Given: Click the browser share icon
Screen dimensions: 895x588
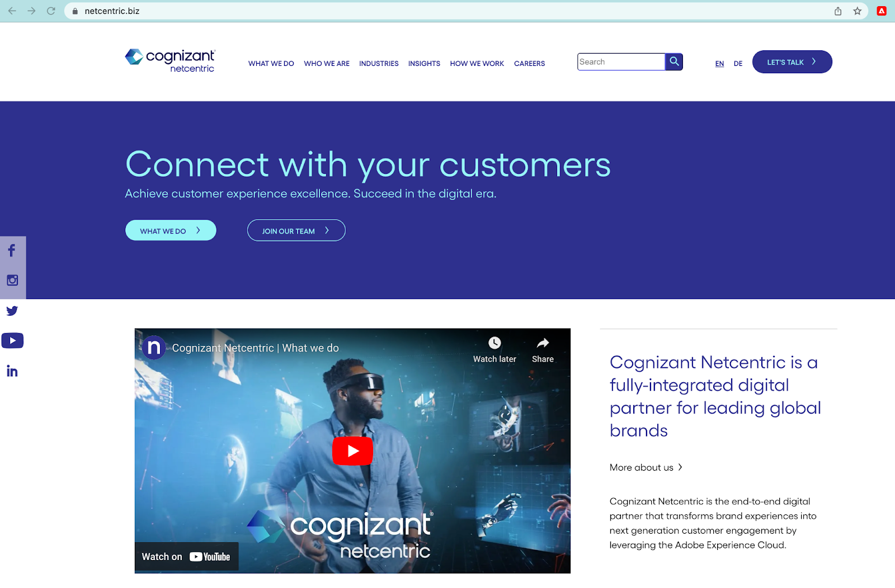Looking at the screenshot, I should [838, 11].
